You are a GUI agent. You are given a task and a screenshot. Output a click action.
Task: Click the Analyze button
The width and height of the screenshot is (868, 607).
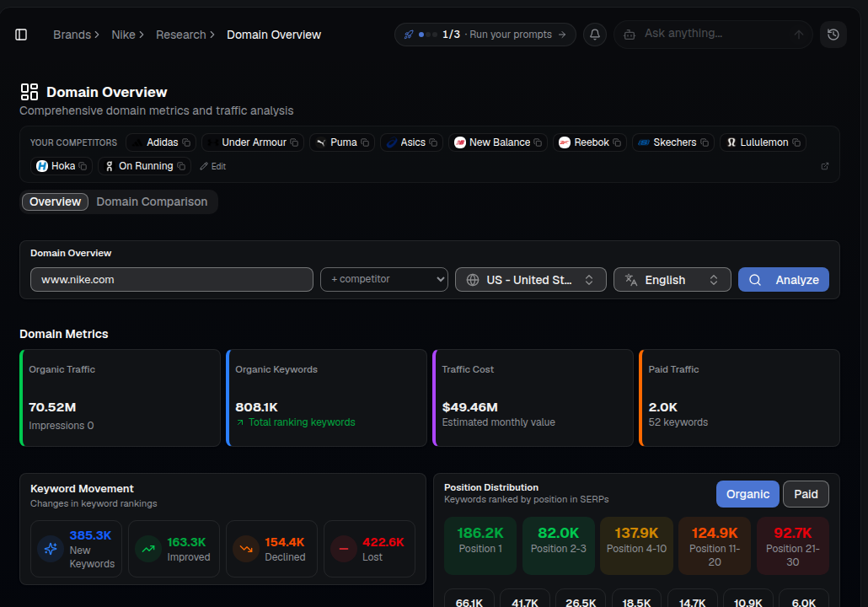coord(783,280)
